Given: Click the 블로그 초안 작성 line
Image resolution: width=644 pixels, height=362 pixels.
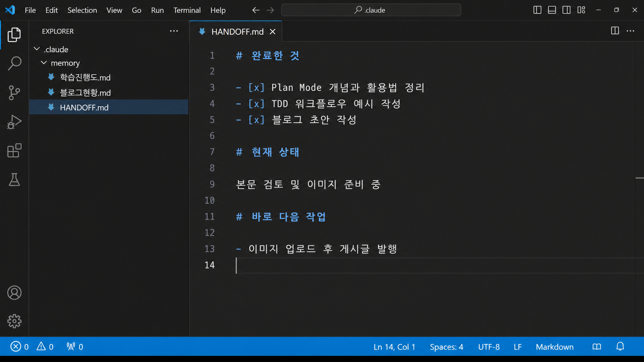Looking at the screenshot, I should point(296,120).
